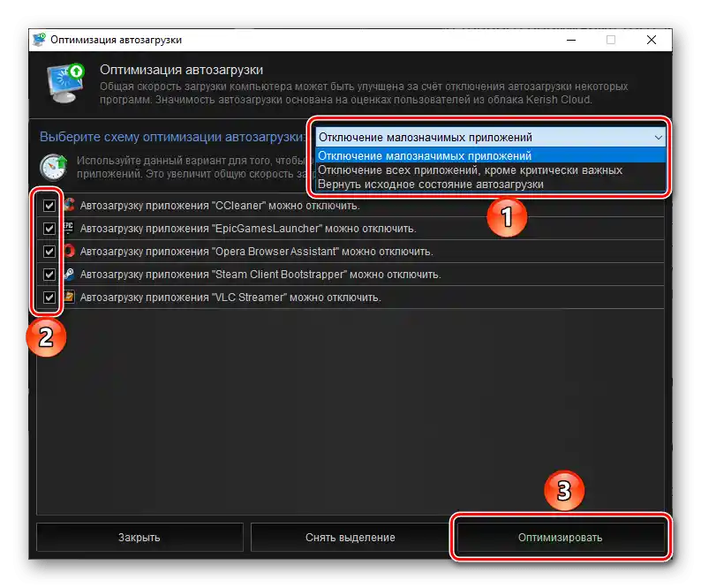Click the VLC Streamer icon
701x588 pixels.
click(69, 297)
